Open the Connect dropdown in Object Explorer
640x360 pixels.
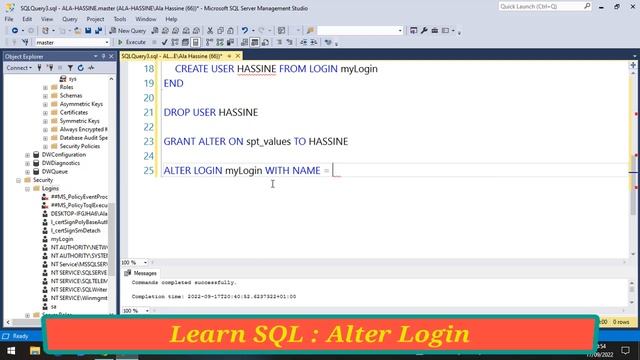(x=19, y=68)
